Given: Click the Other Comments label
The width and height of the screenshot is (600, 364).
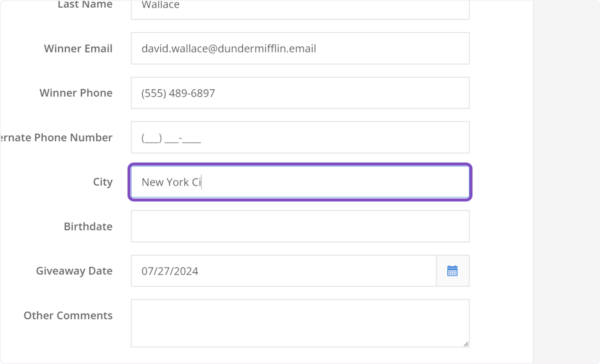Looking at the screenshot, I should coord(68,315).
